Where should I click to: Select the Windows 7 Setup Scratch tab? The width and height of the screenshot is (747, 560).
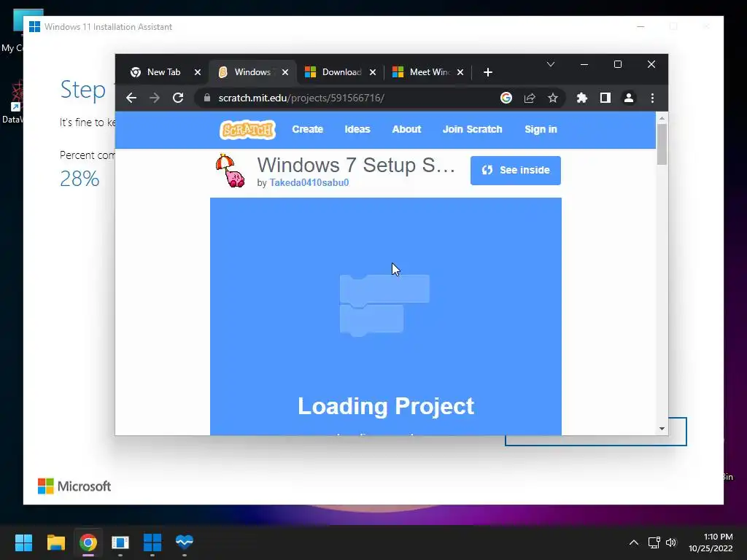pos(252,72)
